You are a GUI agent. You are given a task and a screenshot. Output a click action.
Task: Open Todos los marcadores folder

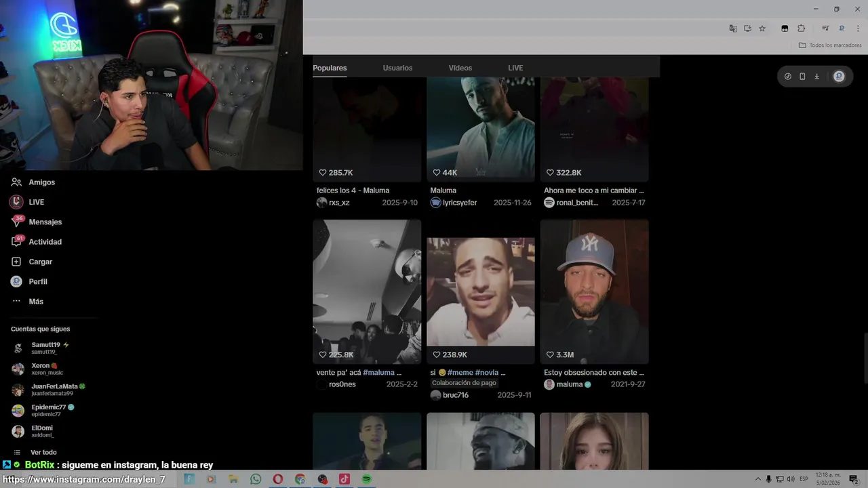coord(830,45)
